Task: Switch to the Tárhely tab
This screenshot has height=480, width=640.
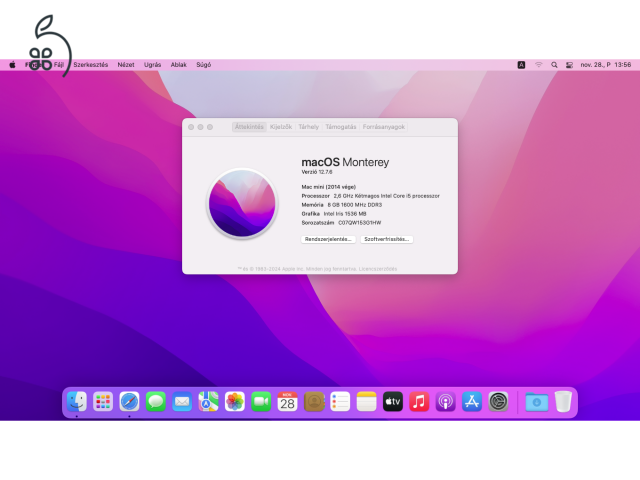Action: pyautogui.click(x=309, y=127)
